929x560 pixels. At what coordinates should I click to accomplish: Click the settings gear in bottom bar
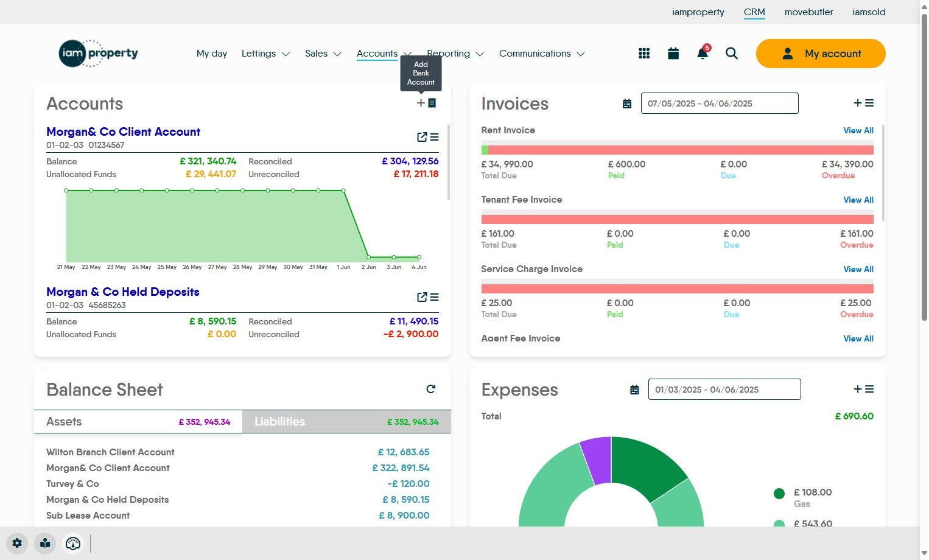pos(17,543)
